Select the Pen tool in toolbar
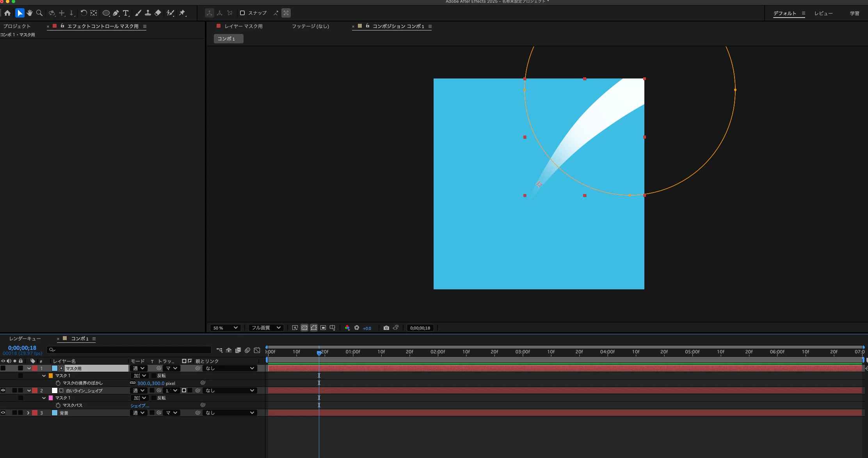 [116, 13]
